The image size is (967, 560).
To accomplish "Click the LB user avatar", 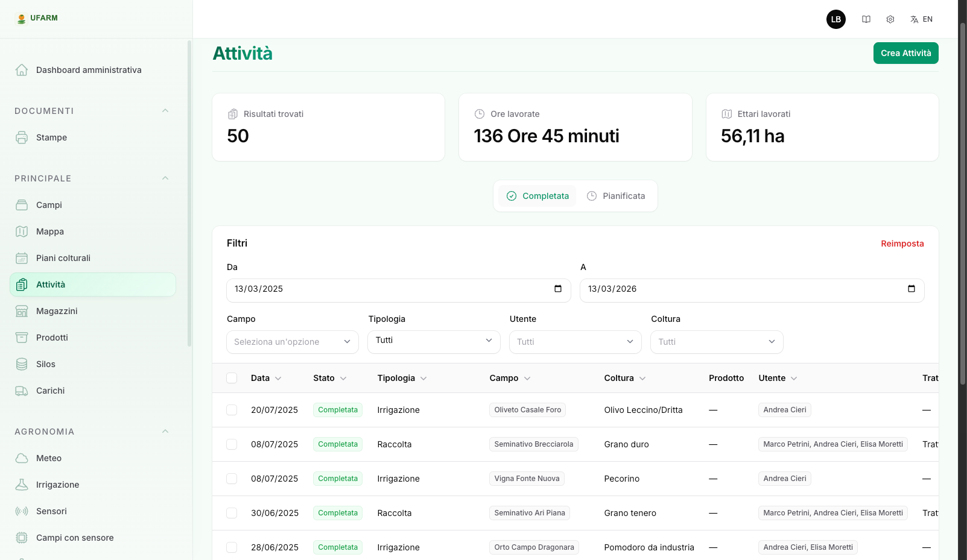I will tap(836, 19).
